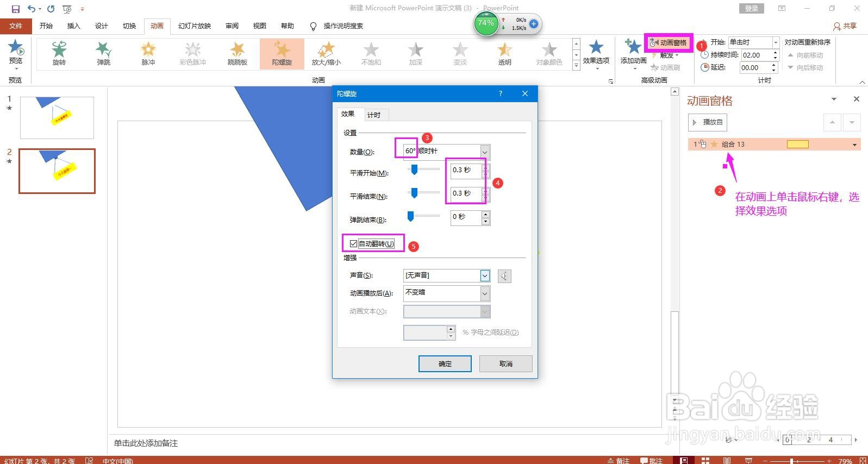Click the 播放自 Play From button
868x464 pixels.
pyautogui.click(x=708, y=122)
